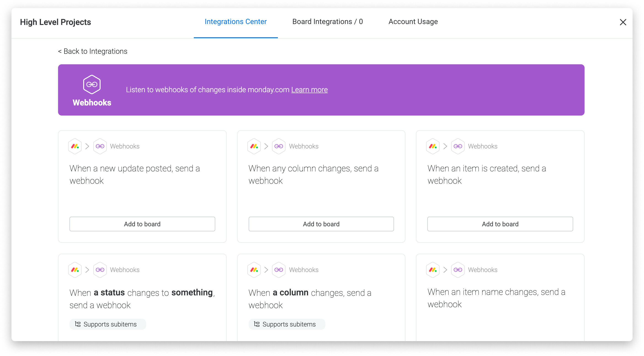Click bold 'a status' field in the status recipe
Screen dimensions: 644x356
point(109,292)
